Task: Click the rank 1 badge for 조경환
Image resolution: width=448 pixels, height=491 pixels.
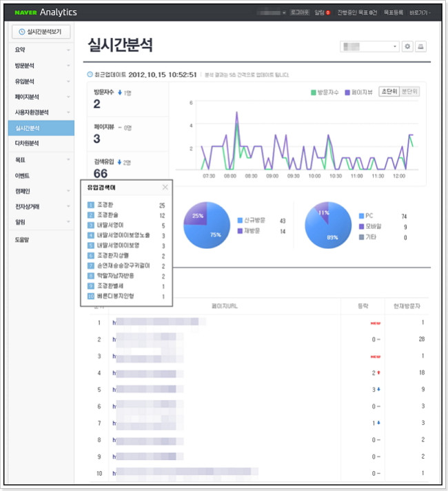Action: (x=91, y=205)
